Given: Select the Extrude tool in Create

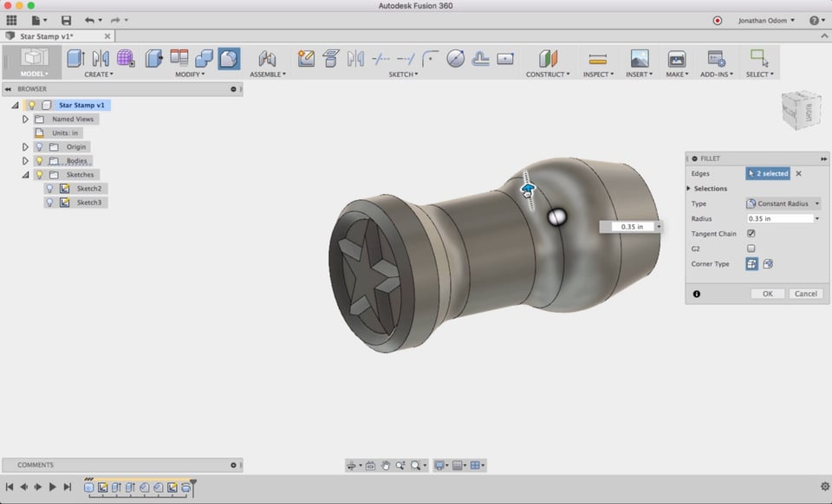Looking at the screenshot, I should click(75, 58).
